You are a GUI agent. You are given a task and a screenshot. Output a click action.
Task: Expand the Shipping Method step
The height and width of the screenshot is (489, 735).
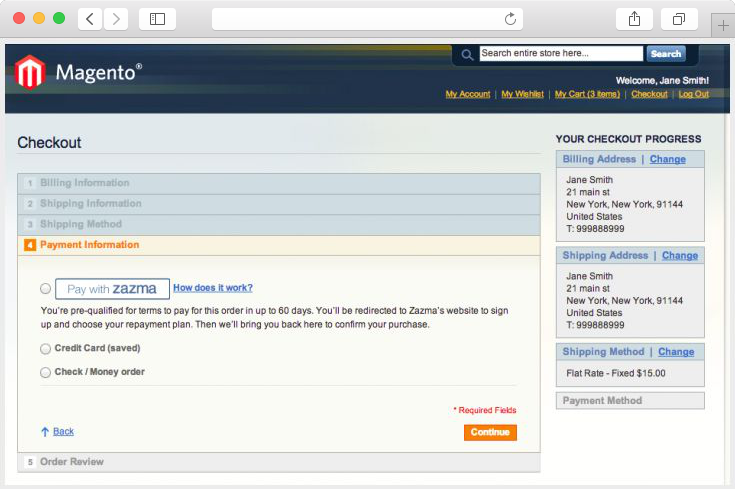pos(279,225)
